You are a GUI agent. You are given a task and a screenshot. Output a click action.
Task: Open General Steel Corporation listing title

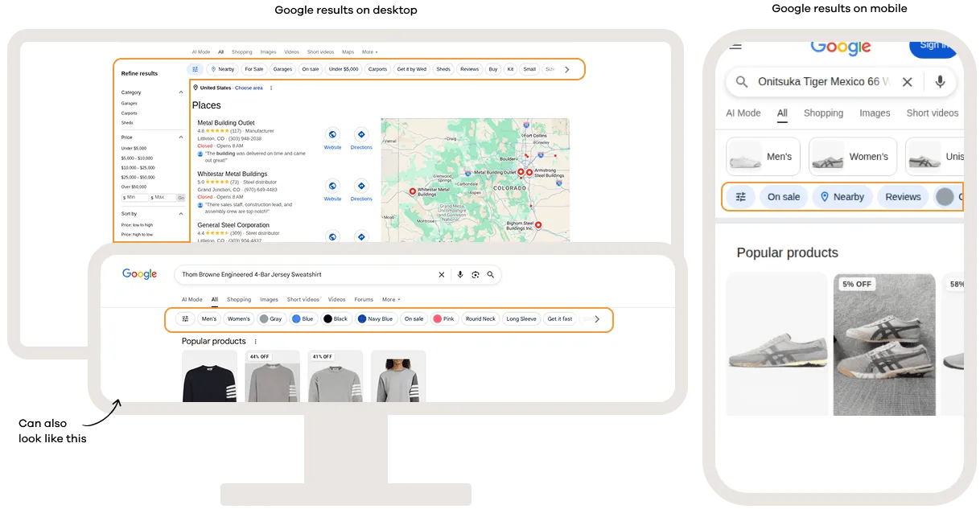point(233,225)
